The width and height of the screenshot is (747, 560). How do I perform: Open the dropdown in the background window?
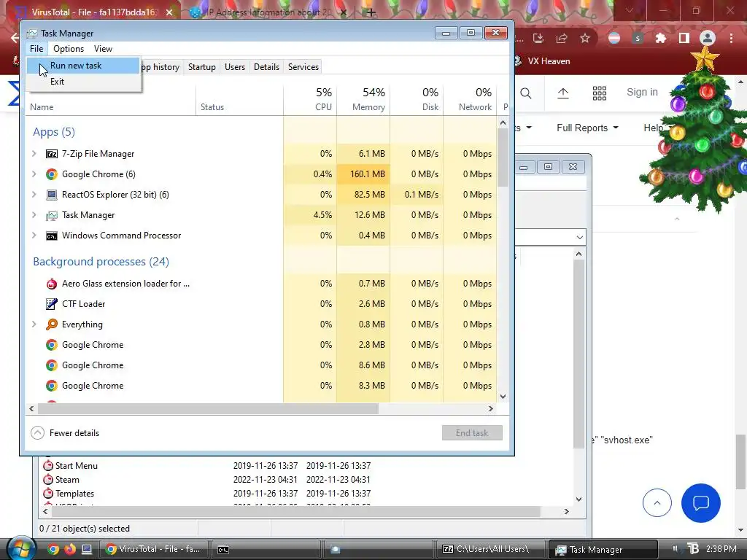point(579,237)
